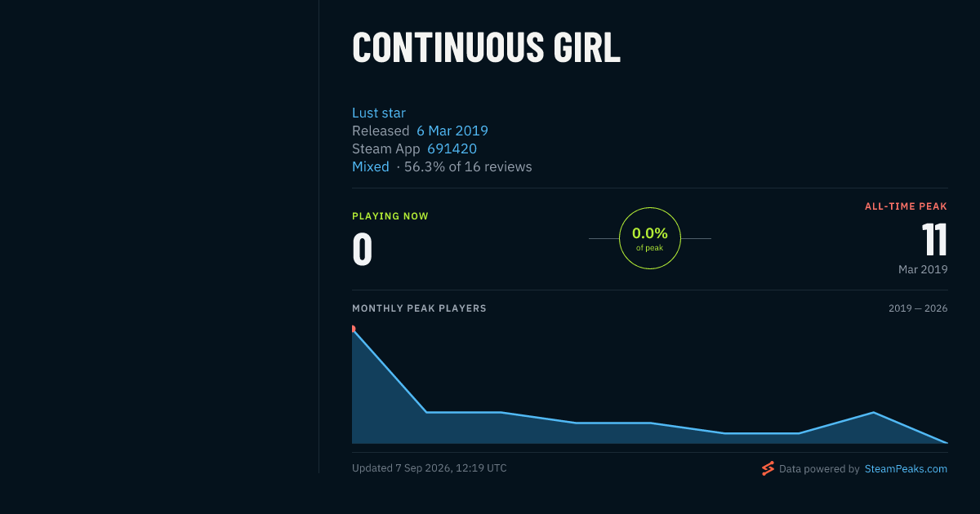The image size is (980, 514).
Task: Click the Monthly Peak Players heading
Action: pos(419,308)
